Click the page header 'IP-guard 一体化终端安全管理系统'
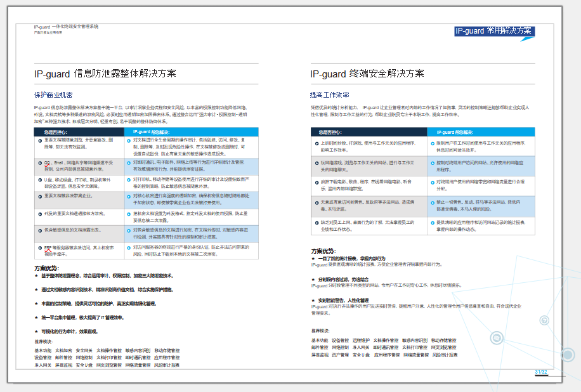581x392 pixels. click(66, 27)
